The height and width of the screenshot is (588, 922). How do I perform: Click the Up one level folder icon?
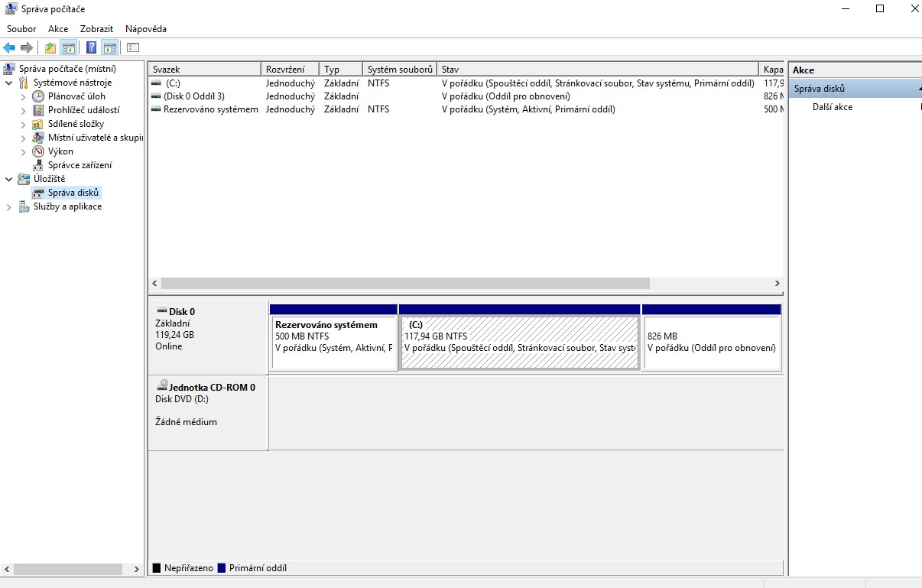click(x=50, y=48)
